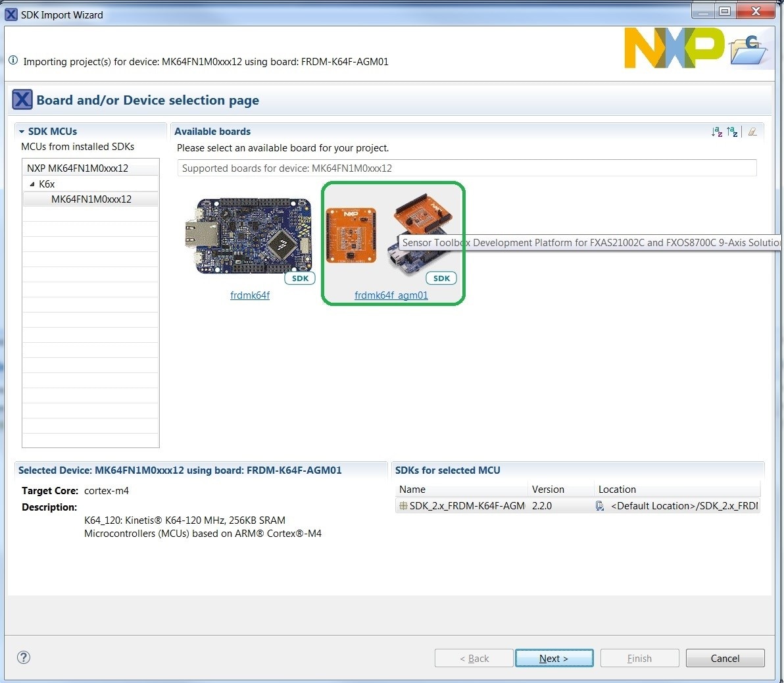
Task: Collapse the SDK MCUs section
Action: [22, 132]
